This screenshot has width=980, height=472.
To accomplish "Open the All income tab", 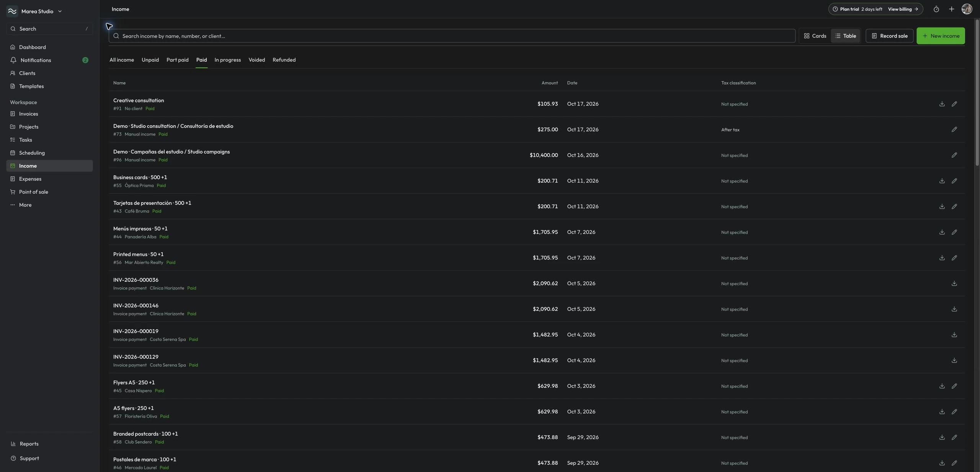I will [x=122, y=60].
